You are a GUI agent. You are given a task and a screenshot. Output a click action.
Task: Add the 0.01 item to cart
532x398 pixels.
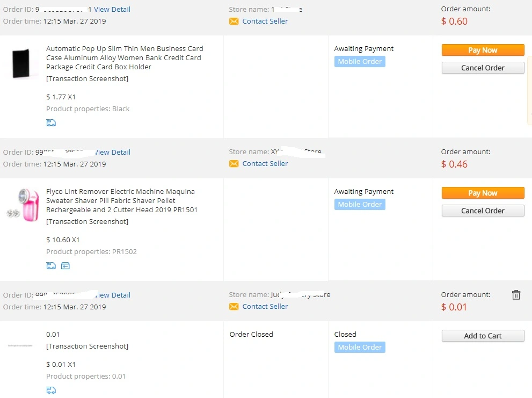[483, 336]
